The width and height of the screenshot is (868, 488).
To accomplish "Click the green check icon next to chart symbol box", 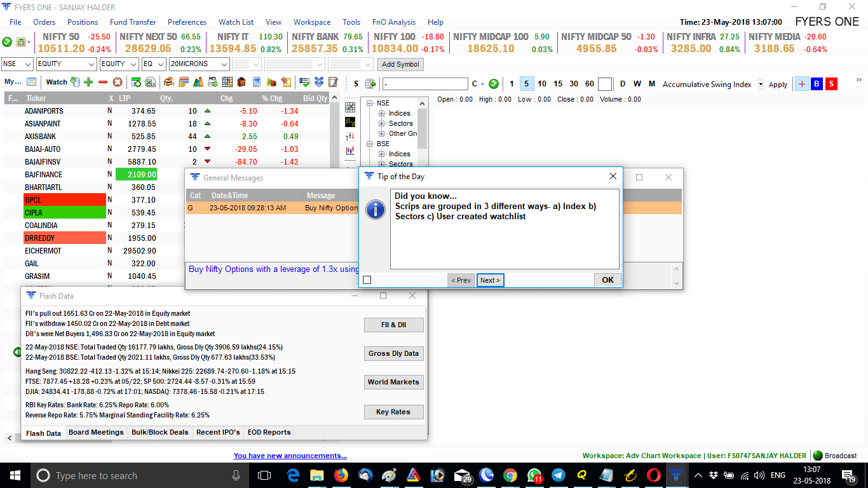I will point(494,84).
